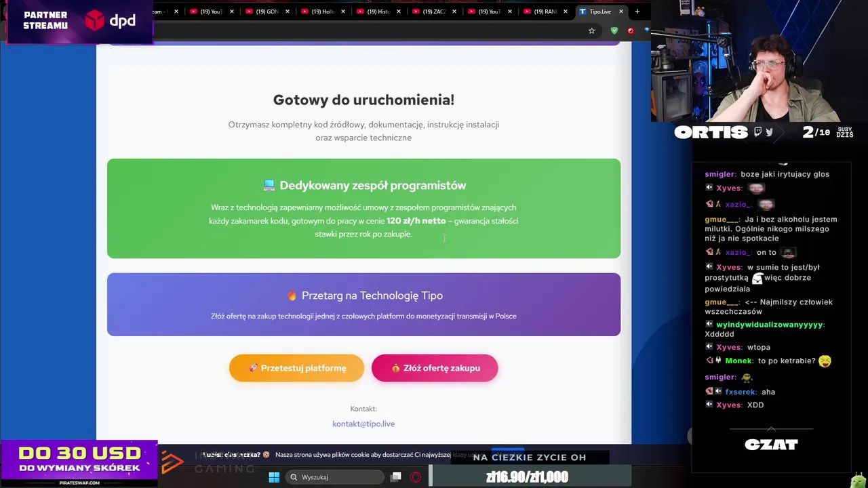Viewport: 868px width, 488px height.
Task: Click the Przetestuj platformę button
Action: pos(296,368)
